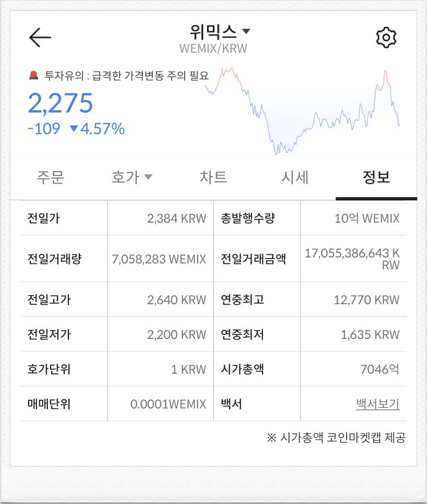427x504 pixels.
Task: Tap the 시가총액 value 7046억
Action: point(380,369)
